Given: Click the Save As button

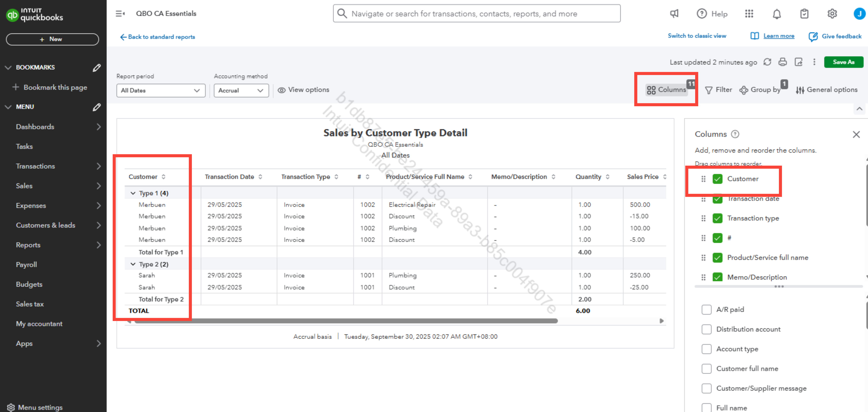Looking at the screenshot, I should 843,62.
